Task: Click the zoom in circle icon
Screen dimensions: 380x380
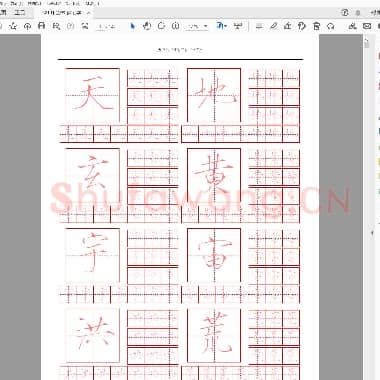Action: click(176, 26)
